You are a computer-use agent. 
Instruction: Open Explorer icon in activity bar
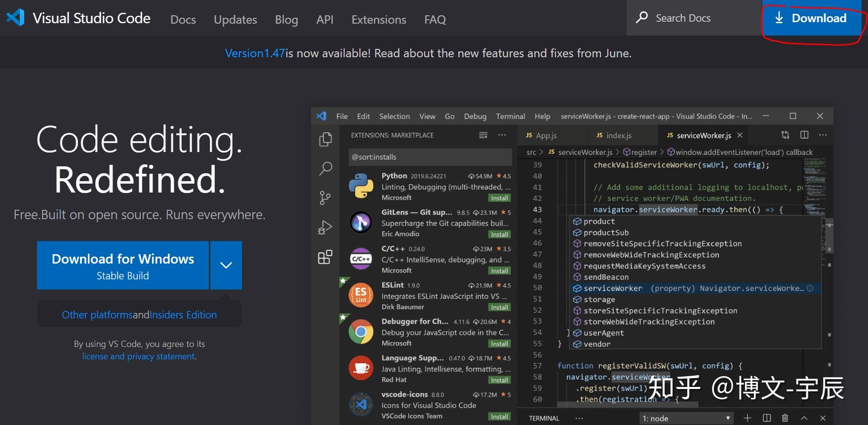[x=325, y=140]
